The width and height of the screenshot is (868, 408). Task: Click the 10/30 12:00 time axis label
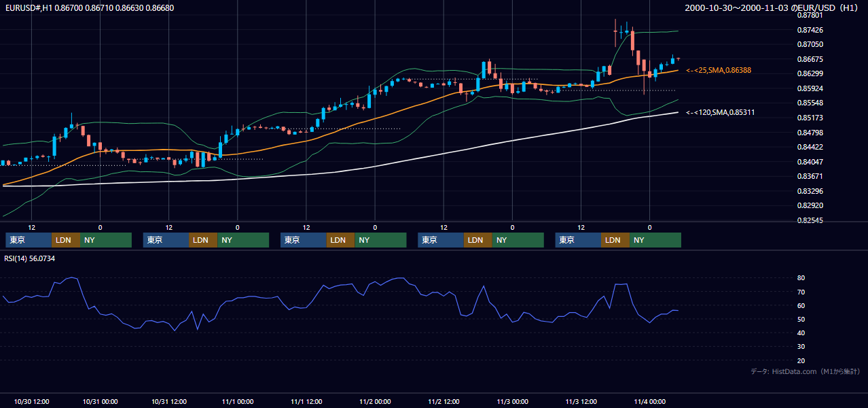coord(31,401)
